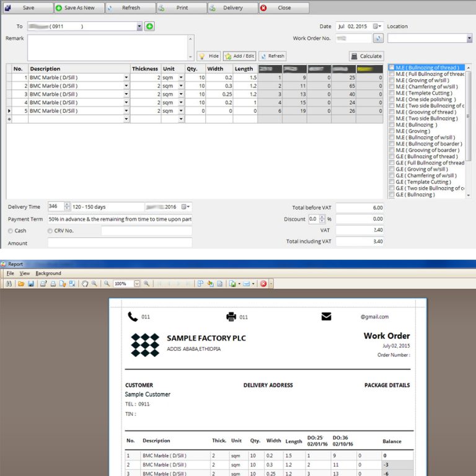
Task: Open a report file via folder icon
Action: 21,283
